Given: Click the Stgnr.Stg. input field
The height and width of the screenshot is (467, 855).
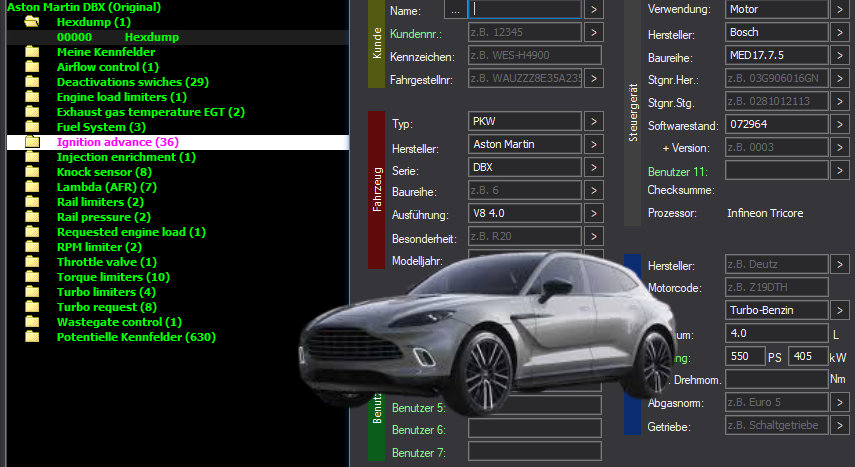Looking at the screenshot, I should pyautogui.click(x=776, y=101).
